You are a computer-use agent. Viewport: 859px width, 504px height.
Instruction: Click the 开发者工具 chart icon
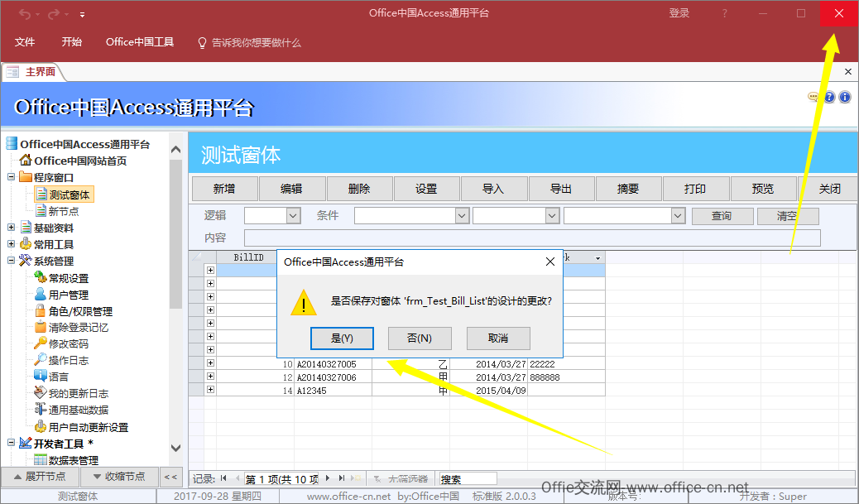[25, 443]
